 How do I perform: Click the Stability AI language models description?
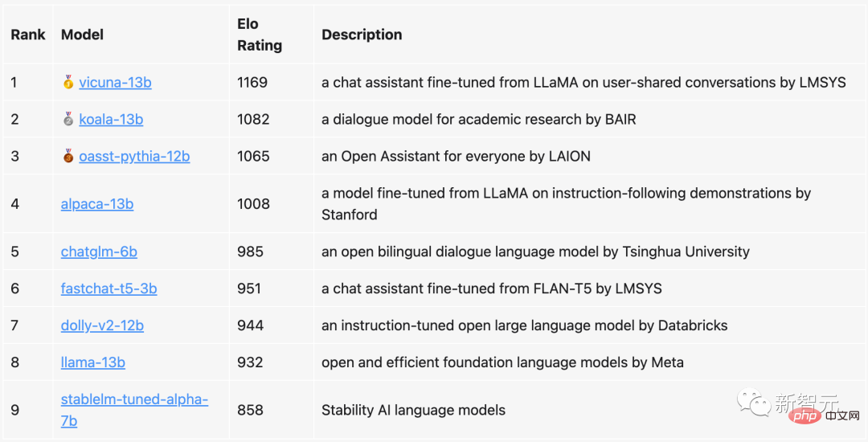(x=413, y=410)
